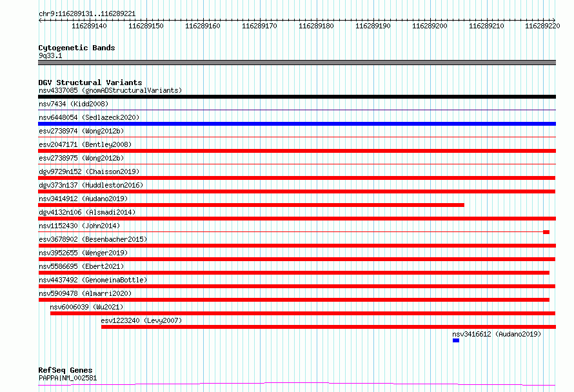
Task: Select the shortened red nsv3414912 variant bar
Action: click(x=251, y=205)
